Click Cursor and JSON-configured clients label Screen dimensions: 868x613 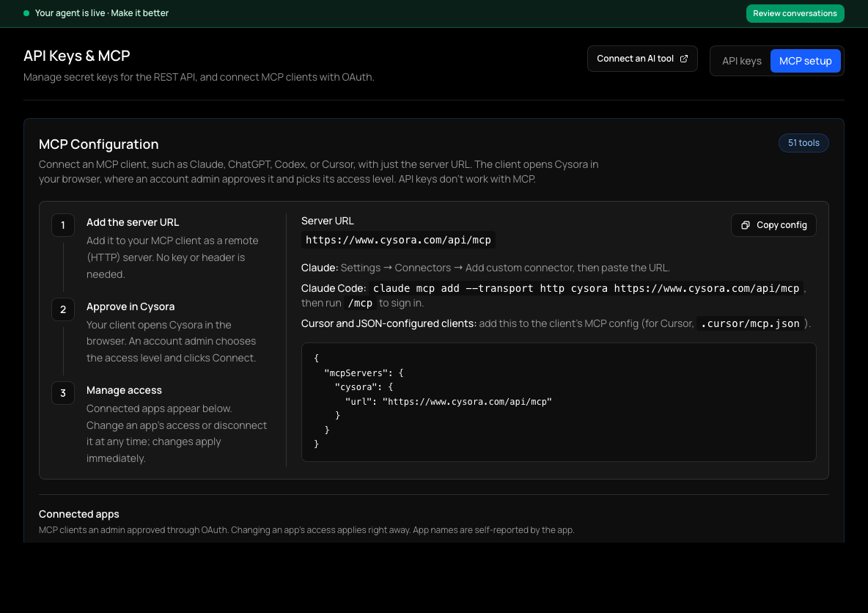click(389, 323)
